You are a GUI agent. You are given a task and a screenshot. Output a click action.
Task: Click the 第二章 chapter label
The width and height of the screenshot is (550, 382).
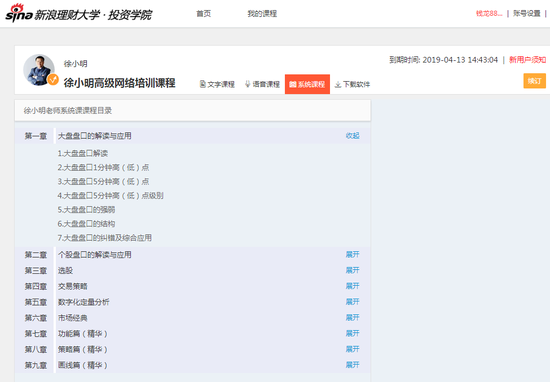36,255
